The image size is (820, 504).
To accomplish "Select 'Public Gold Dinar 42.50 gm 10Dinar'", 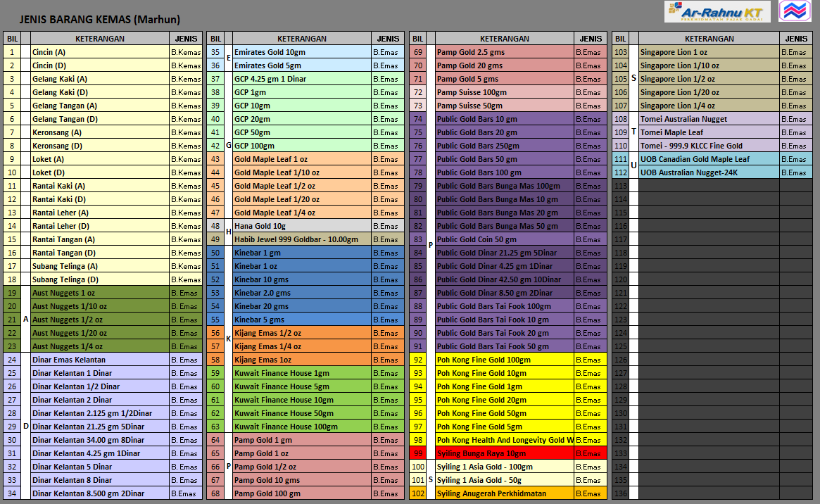I will pyautogui.click(x=504, y=279).
